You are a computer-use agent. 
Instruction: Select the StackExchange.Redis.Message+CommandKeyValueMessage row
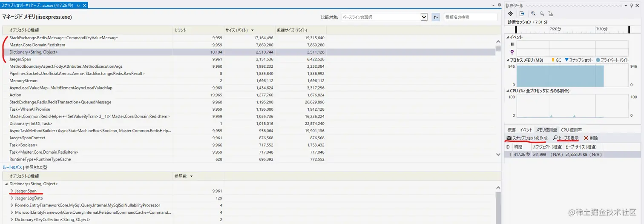(249, 38)
